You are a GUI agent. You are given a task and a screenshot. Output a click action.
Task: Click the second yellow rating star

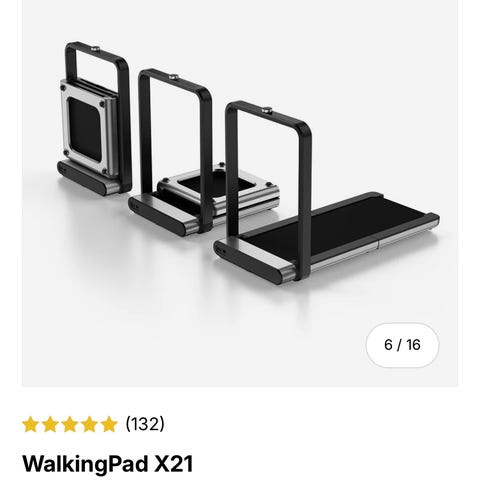(x=50, y=424)
